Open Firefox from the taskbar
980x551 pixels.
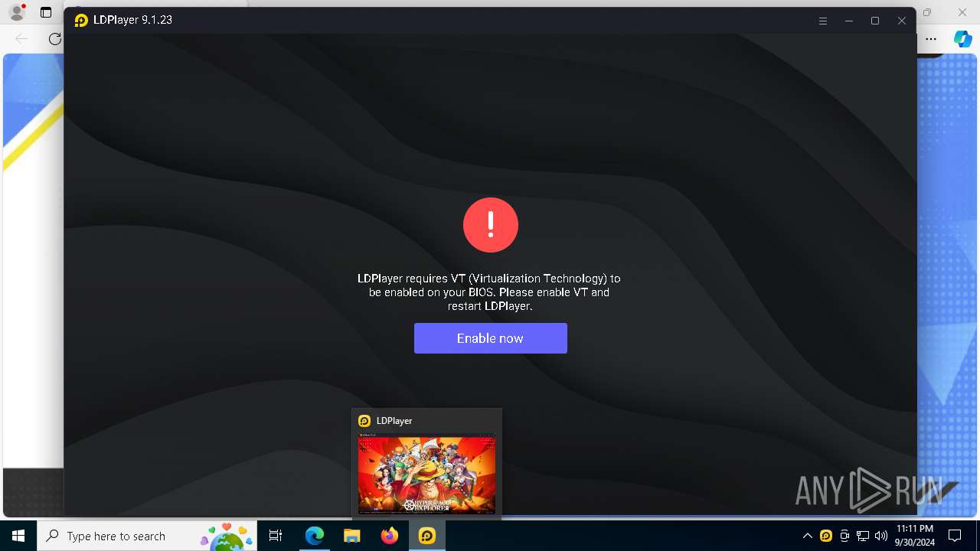(390, 536)
